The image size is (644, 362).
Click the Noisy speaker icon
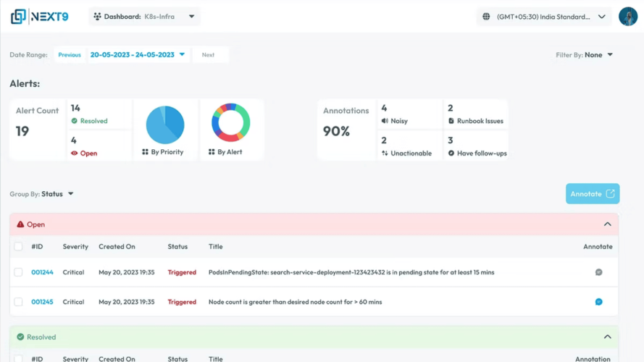[x=385, y=121]
